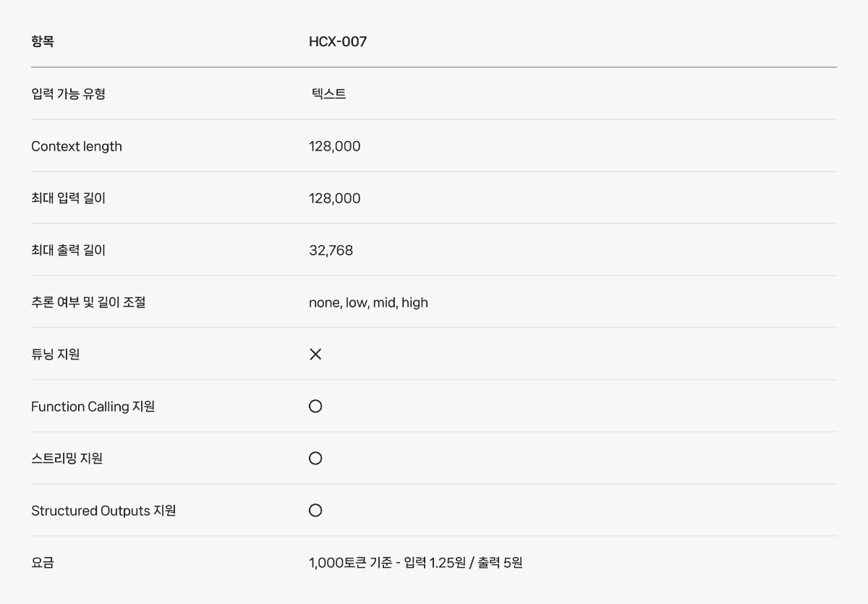The image size is (868, 604).
Task: Click the none, low, mid, high value
Action: point(369,302)
